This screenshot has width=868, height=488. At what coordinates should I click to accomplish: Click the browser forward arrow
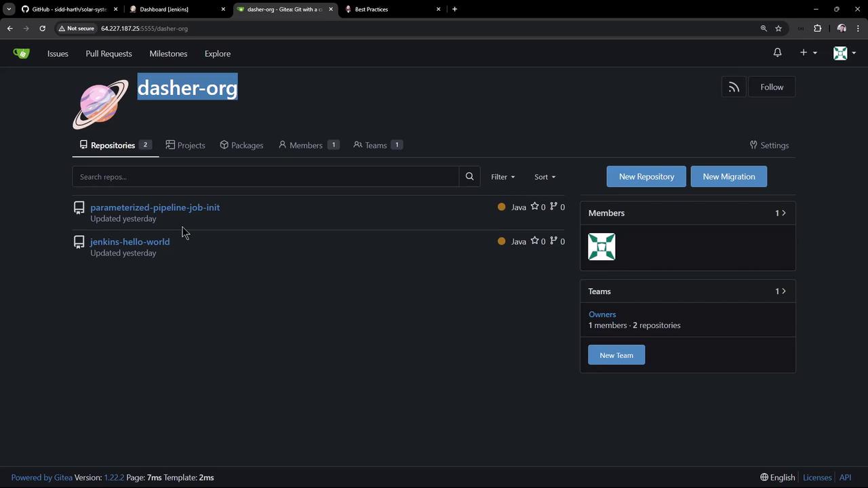[x=26, y=28]
